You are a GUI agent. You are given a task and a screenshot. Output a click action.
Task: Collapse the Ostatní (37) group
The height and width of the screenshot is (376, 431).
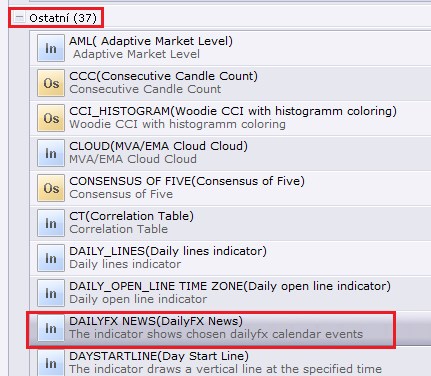tap(20, 18)
